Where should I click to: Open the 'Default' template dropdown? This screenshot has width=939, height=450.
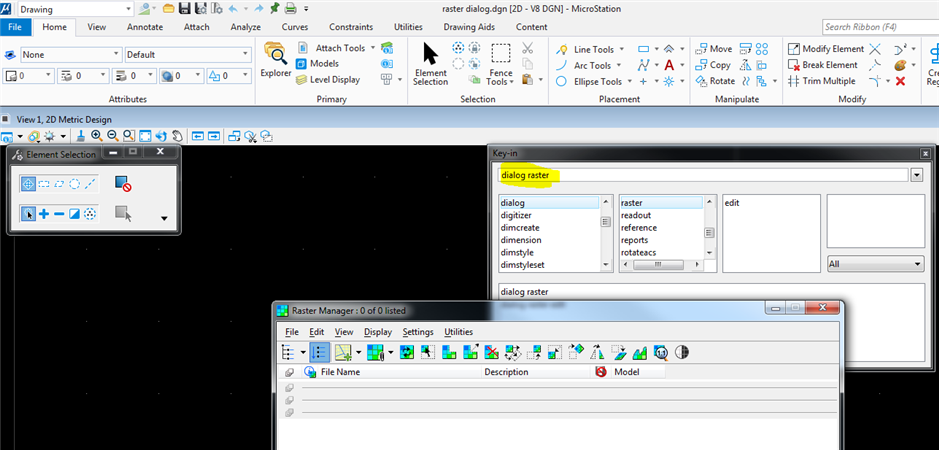click(245, 55)
